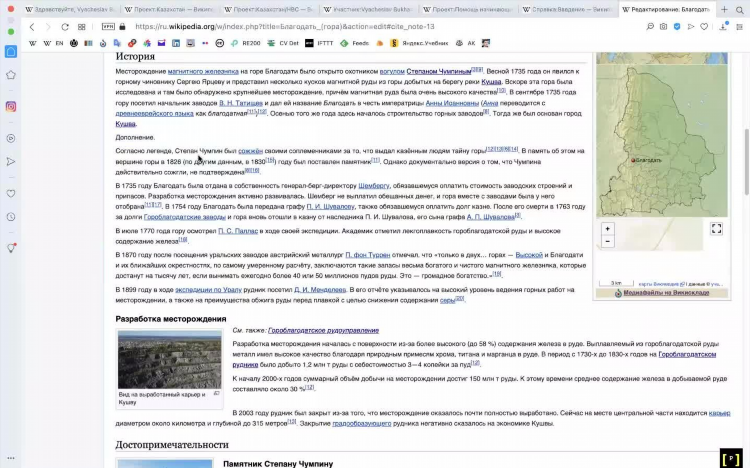Screen dimensions: 750x468
Task: Switch to the 'Справка:Введение' tab
Action: coord(567,9)
